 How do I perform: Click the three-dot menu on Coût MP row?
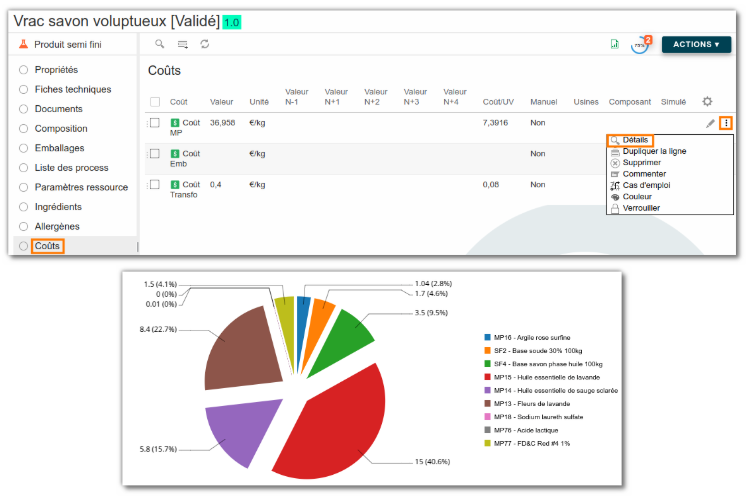(726, 123)
